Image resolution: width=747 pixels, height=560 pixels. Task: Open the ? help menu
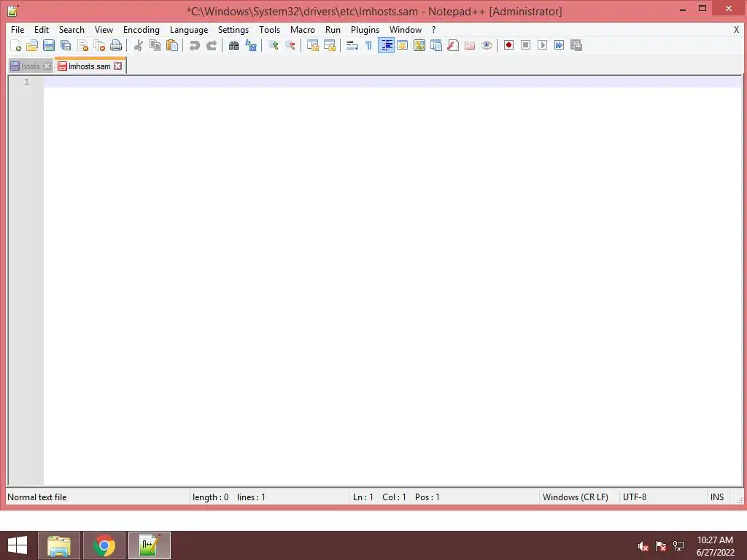(433, 29)
